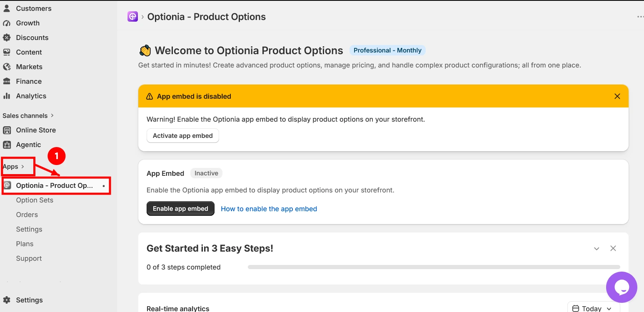Open the Customers section icon

pos(7,8)
